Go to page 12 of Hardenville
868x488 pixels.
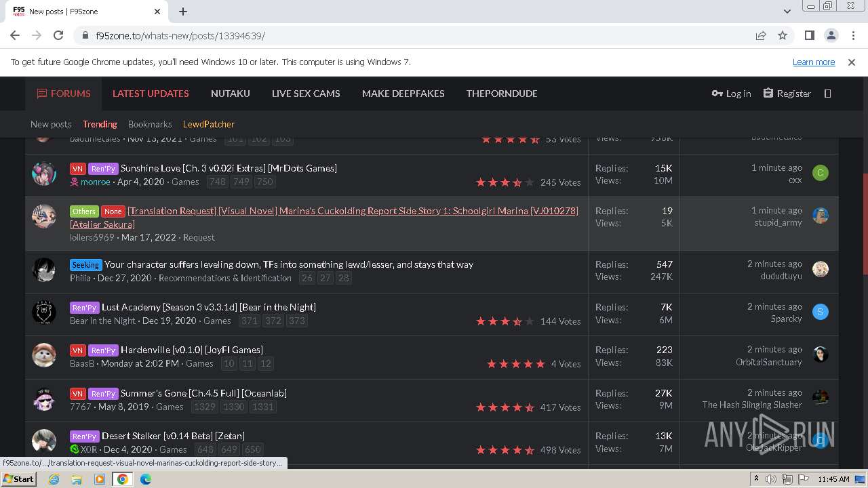click(266, 363)
